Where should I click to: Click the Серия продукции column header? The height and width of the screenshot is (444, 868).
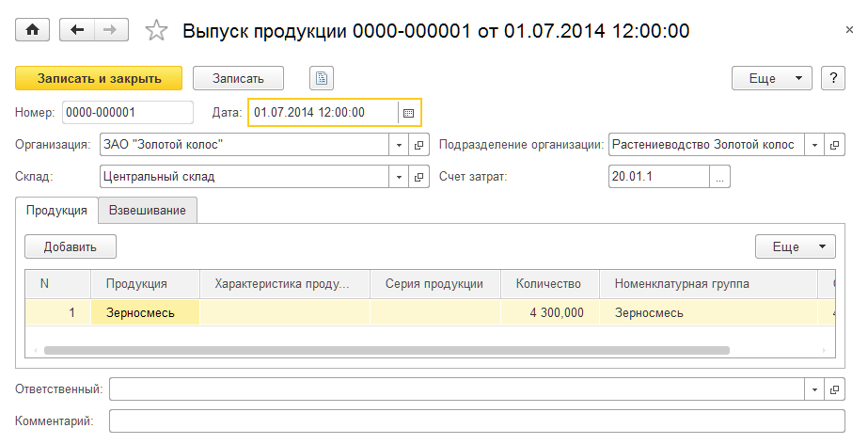point(435,284)
